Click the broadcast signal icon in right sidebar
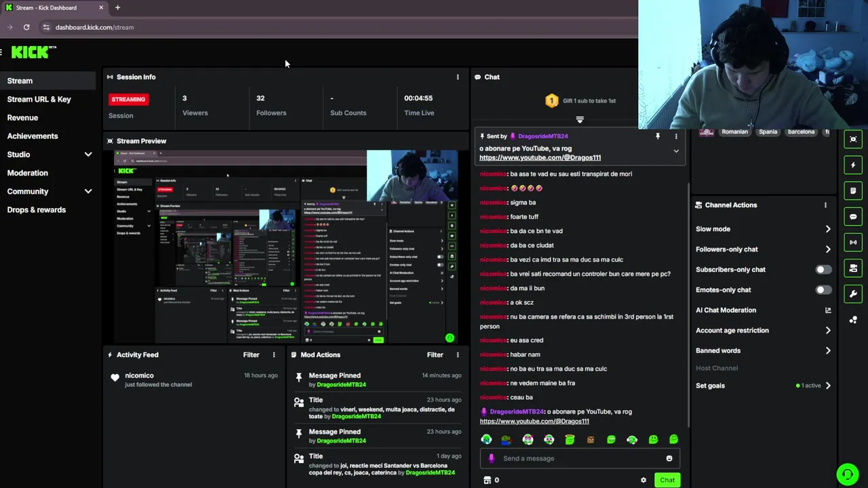The width and height of the screenshot is (868, 488). [853, 242]
